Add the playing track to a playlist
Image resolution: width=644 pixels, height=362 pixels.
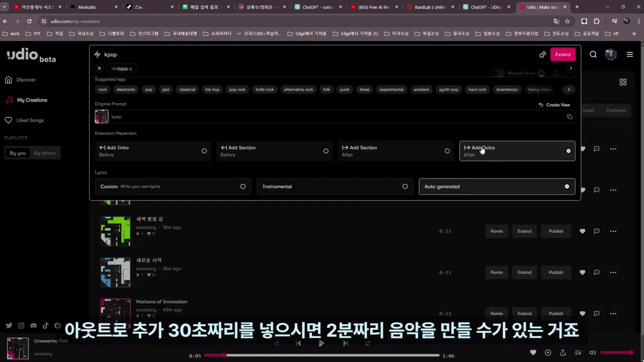pos(548,352)
